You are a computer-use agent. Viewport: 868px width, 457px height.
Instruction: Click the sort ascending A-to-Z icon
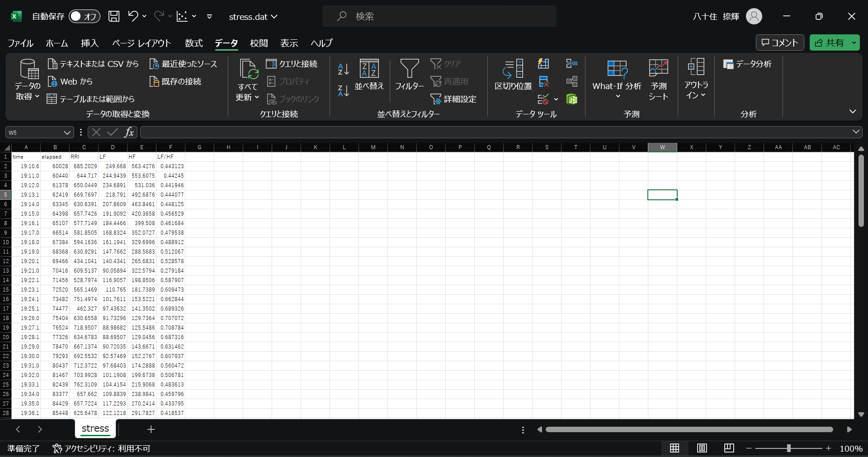[343, 69]
